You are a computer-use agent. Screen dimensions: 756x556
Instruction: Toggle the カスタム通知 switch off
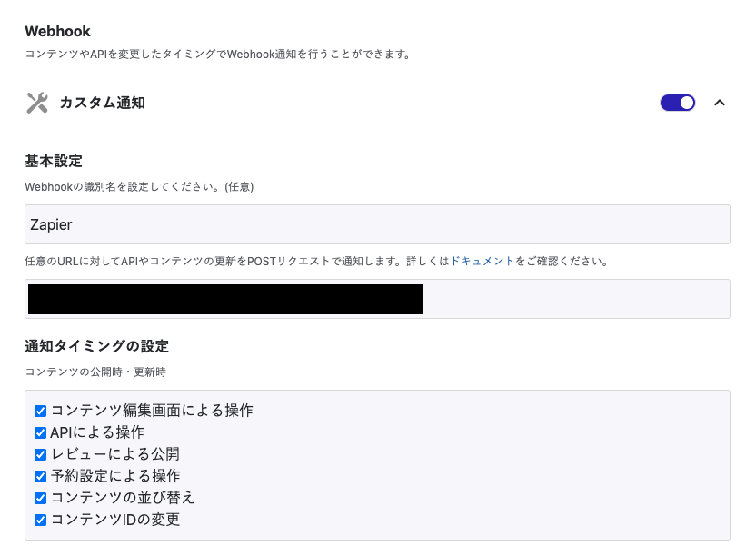point(678,103)
